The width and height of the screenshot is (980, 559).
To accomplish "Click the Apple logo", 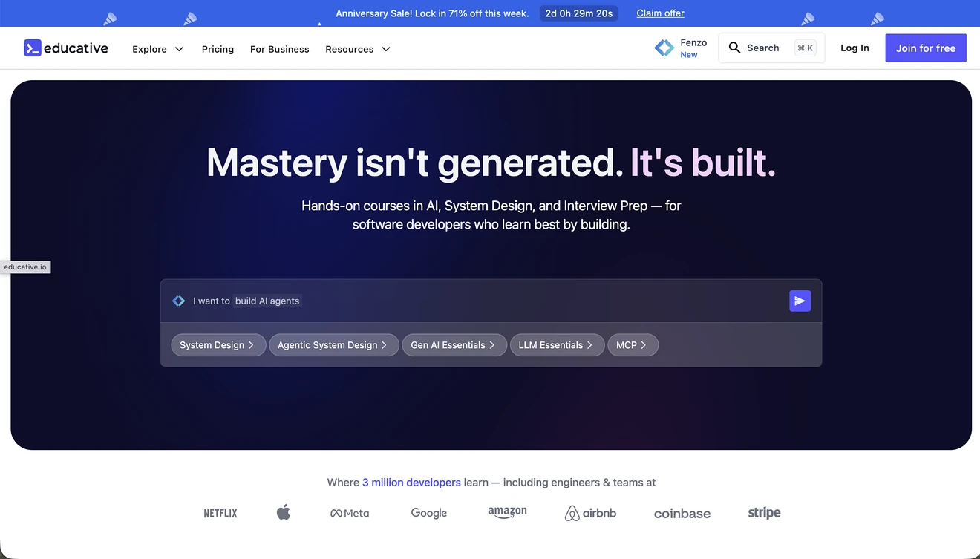I will click(284, 511).
